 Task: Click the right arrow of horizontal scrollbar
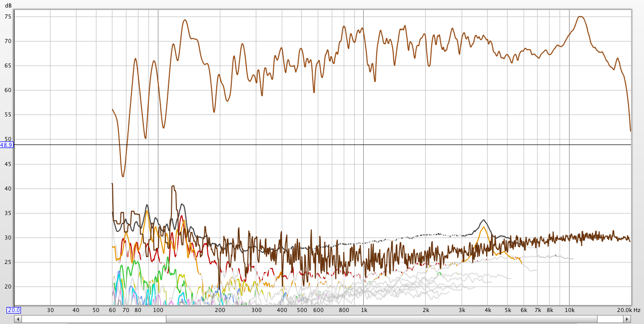(627, 319)
